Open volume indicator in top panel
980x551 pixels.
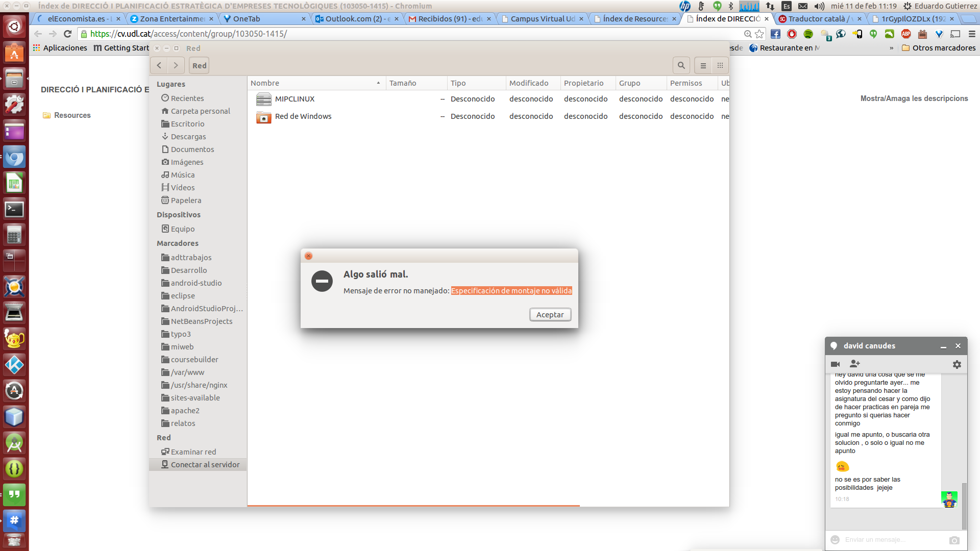(x=819, y=6)
